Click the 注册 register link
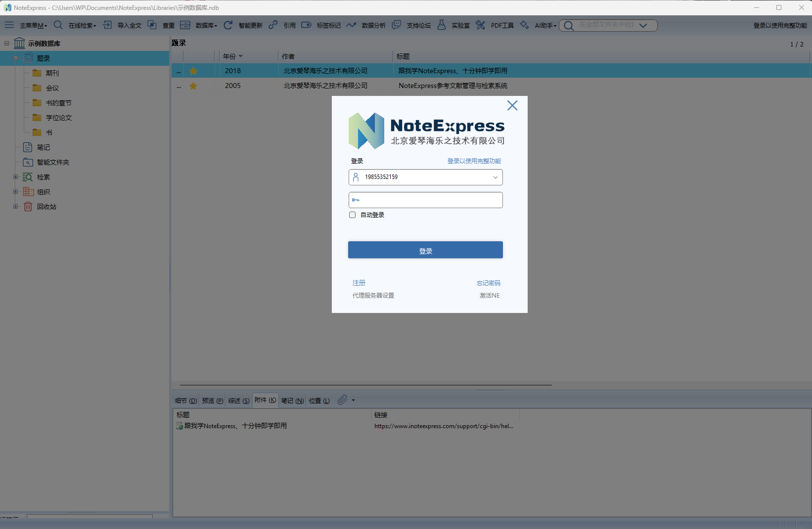This screenshot has height=529, width=812. [359, 283]
